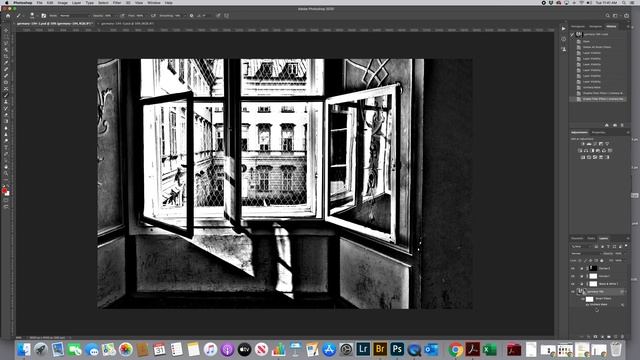Click the top layer's black mask thumbnail
This screenshot has height=360, width=640.
(x=593, y=268)
